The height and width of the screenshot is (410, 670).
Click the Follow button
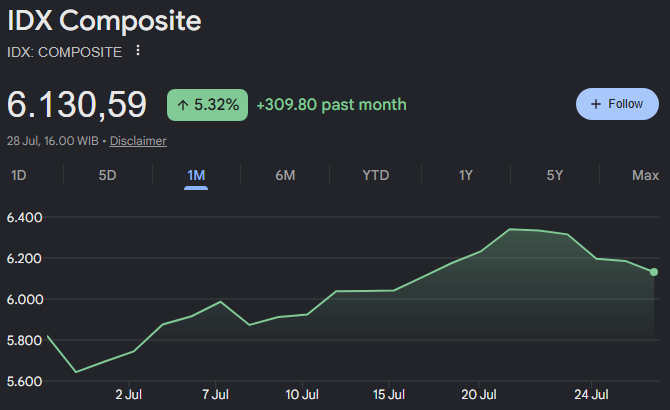coord(617,104)
